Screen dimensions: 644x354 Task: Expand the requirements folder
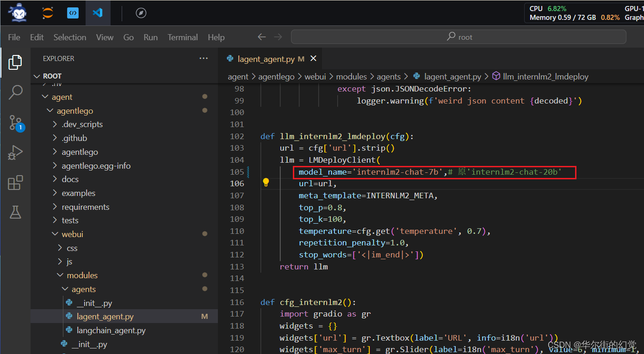(x=55, y=207)
